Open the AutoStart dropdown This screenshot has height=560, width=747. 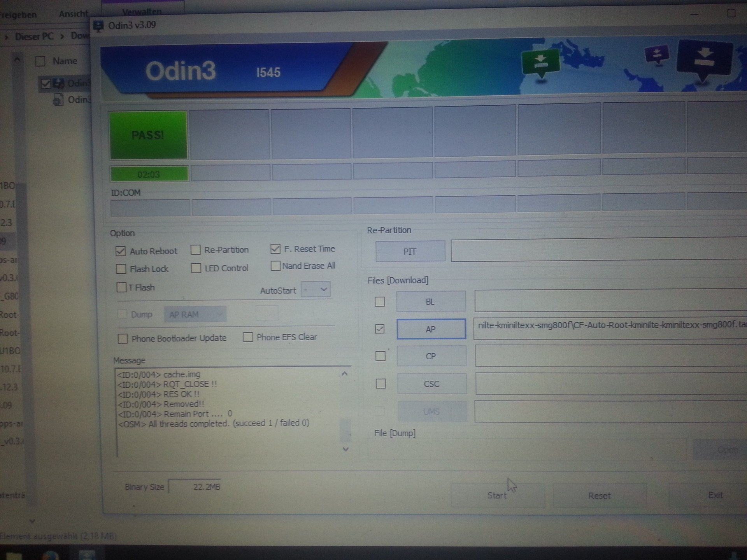(316, 290)
